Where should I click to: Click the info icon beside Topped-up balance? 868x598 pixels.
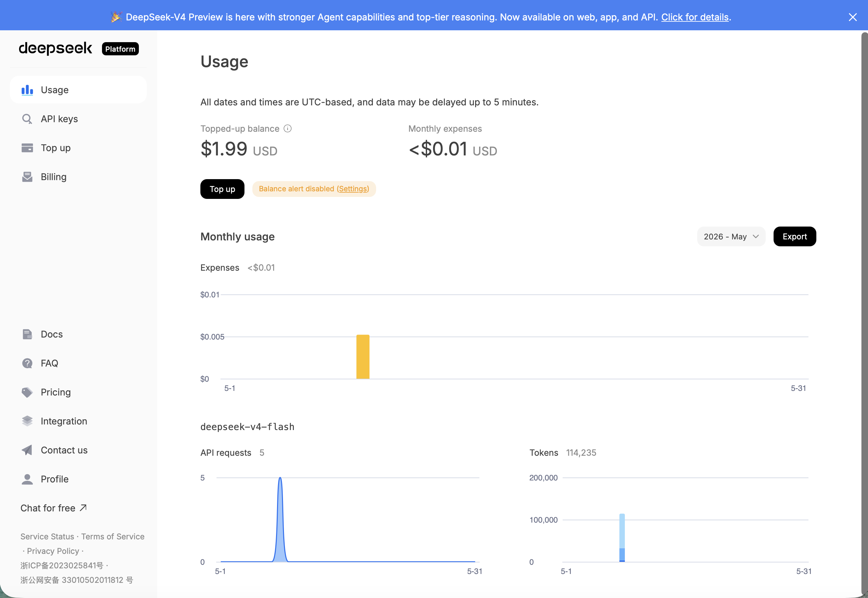pyautogui.click(x=288, y=128)
